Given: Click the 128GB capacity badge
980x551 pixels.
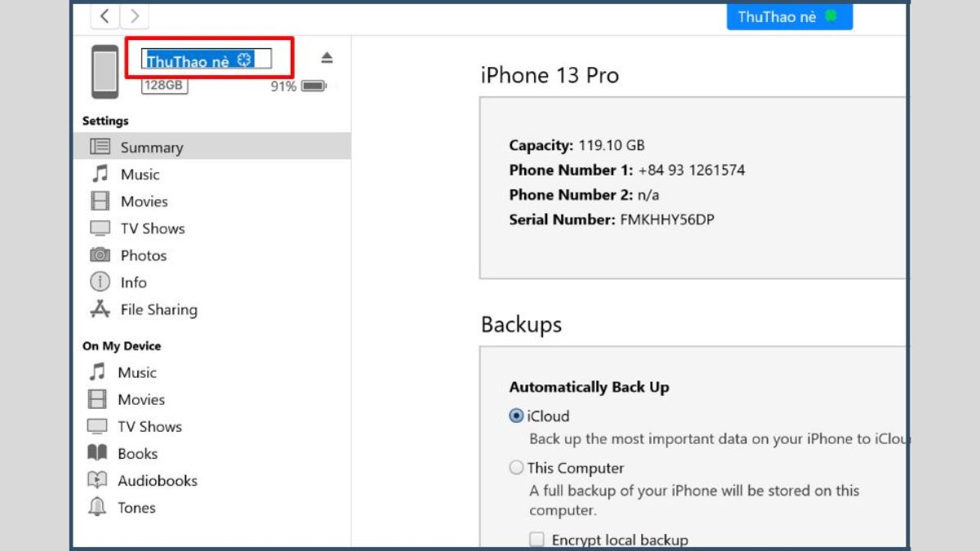Looking at the screenshot, I should 164,85.
